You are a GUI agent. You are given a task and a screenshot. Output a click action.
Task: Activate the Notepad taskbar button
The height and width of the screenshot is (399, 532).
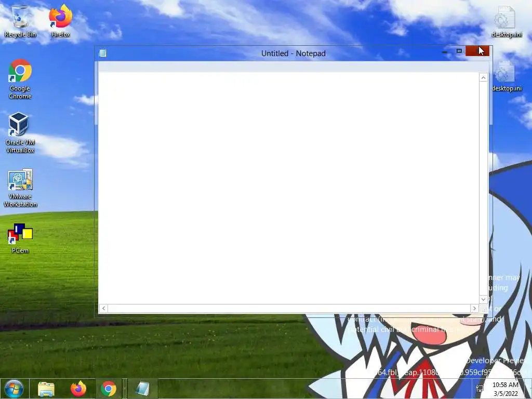click(x=142, y=389)
